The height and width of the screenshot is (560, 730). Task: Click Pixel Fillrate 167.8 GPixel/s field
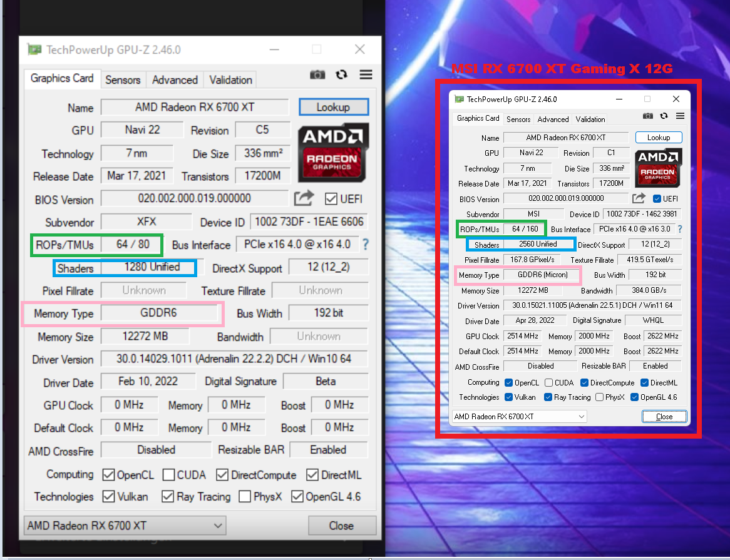[532, 259]
